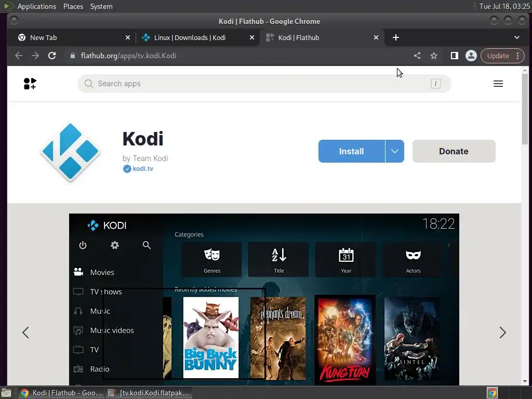The width and height of the screenshot is (532, 399).
Task: Click the Flathub logo icon
Action: (x=30, y=84)
